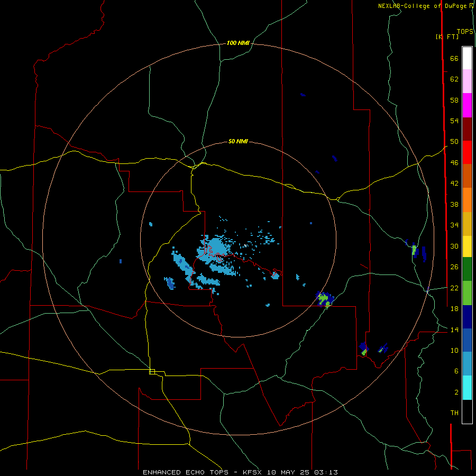The height and width of the screenshot is (476, 476).
Task: Click the "TOPS" legend heading
Action: point(465,32)
